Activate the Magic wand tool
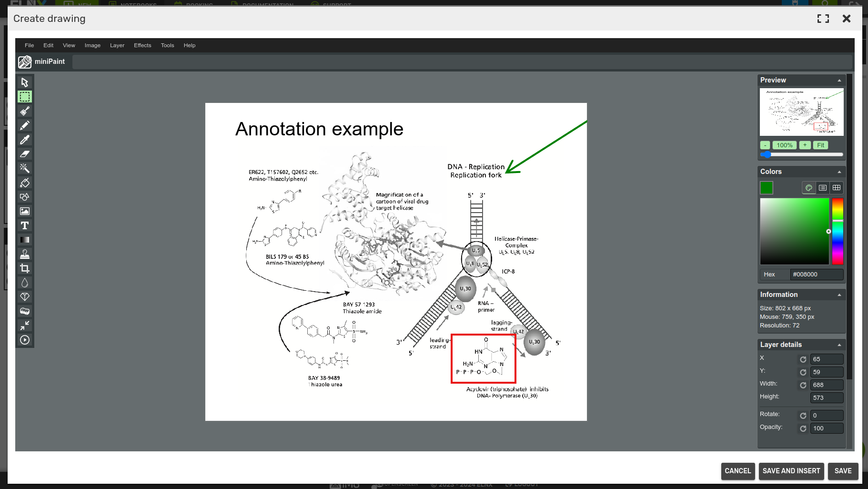868x489 pixels. (25, 168)
